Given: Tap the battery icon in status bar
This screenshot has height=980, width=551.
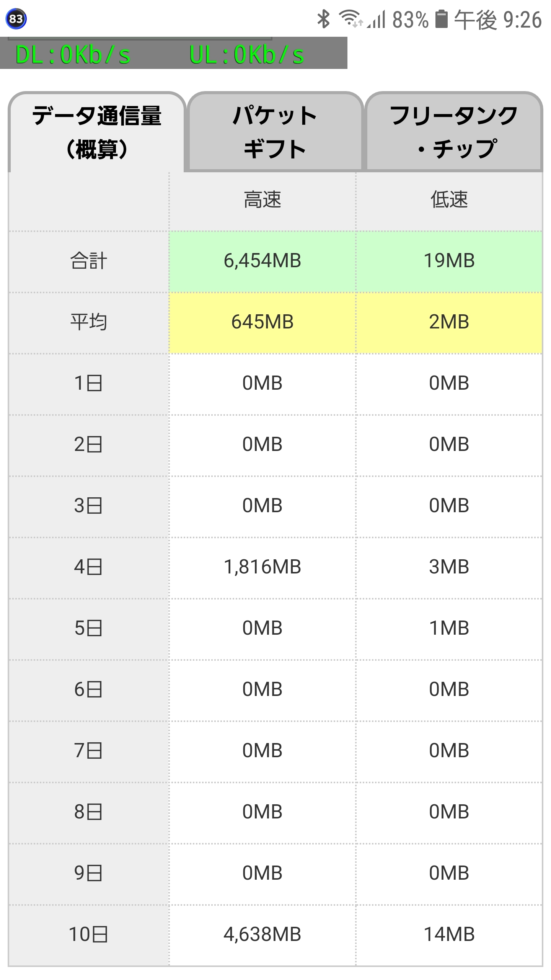Looking at the screenshot, I should [442, 19].
